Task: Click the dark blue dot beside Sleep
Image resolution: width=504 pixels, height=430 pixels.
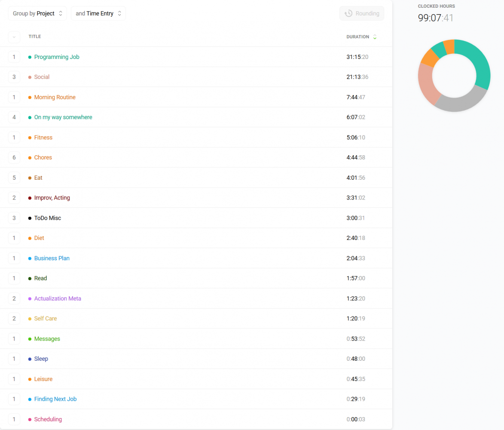Action: click(x=30, y=359)
